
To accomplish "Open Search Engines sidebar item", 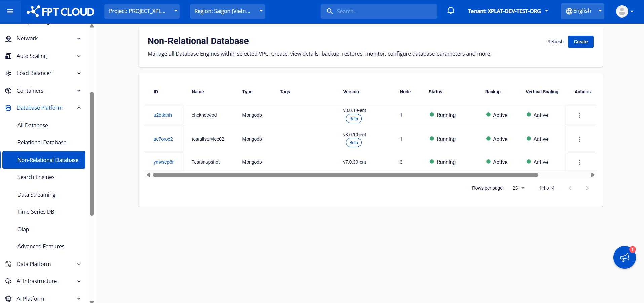I will tap(36, 177).
